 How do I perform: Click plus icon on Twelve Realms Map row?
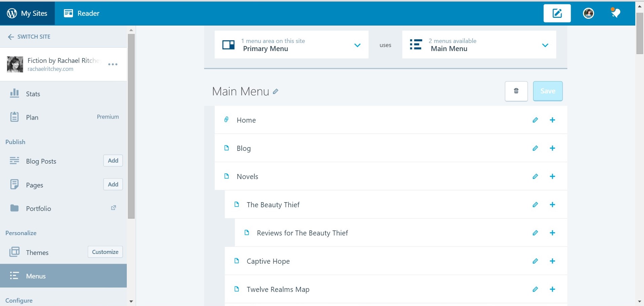pyautogui.click(x=552, y=290)
